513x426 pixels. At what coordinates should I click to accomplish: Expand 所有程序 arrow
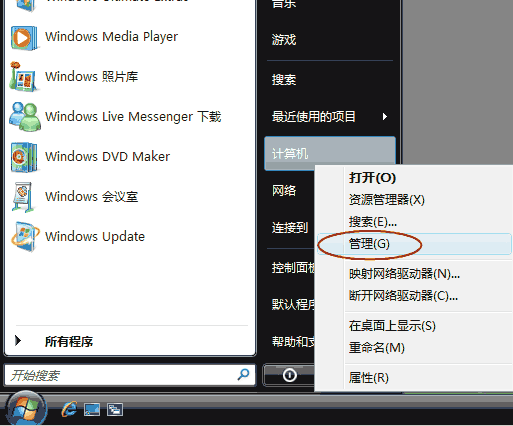18,340
